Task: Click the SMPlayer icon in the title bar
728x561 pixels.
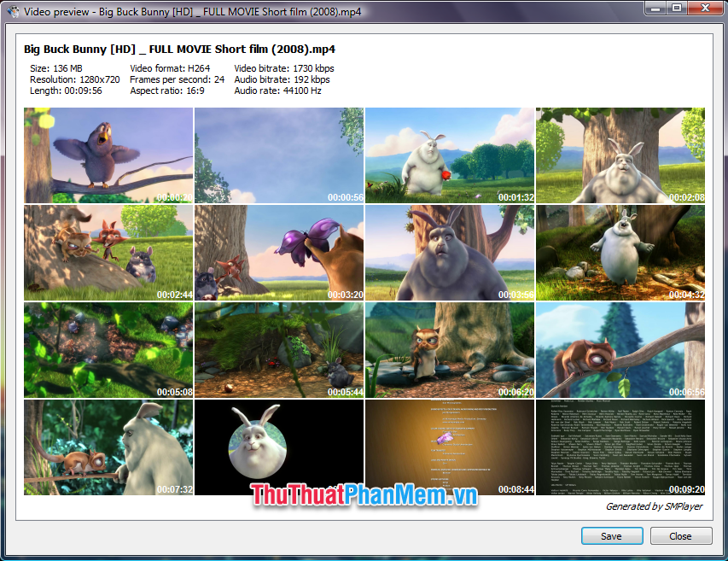Action: pos(11,11)
